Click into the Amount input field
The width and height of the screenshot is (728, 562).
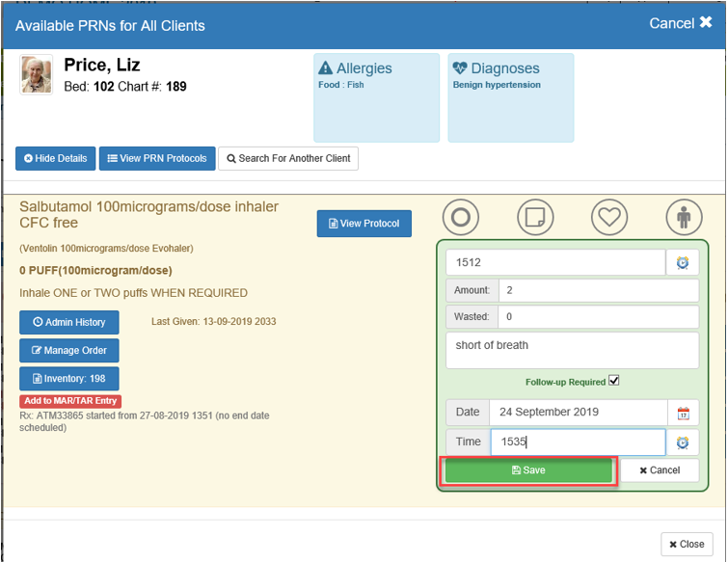pyautogui.click(x=598, y=290)
